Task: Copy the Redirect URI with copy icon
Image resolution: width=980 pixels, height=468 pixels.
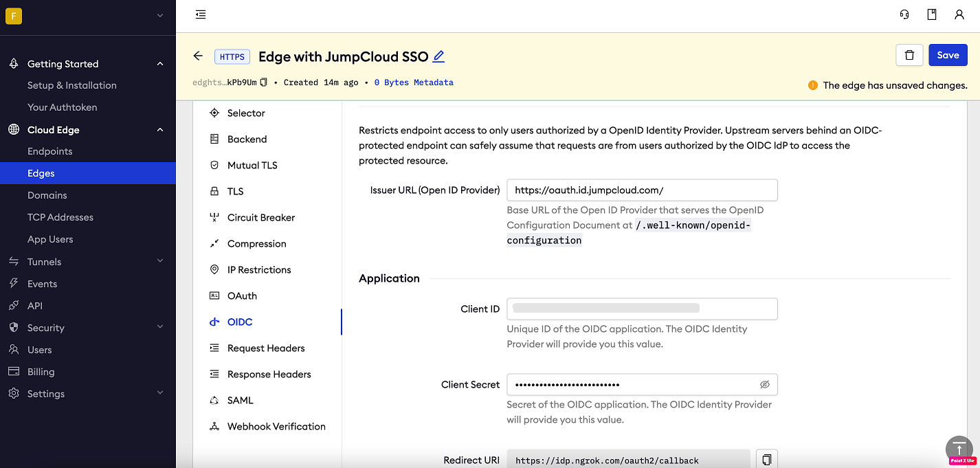Action: (x=767, y=458)
